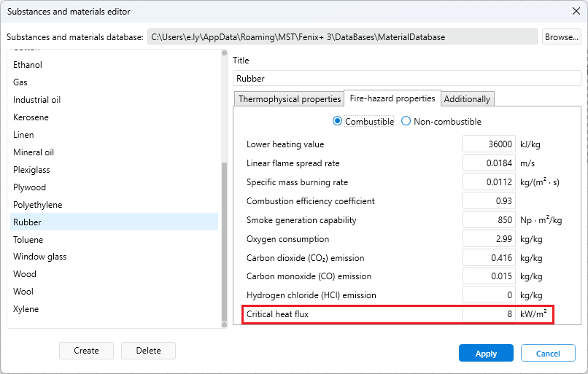
Task: Edit the Lower heating value field
Action: click(489, 144)
